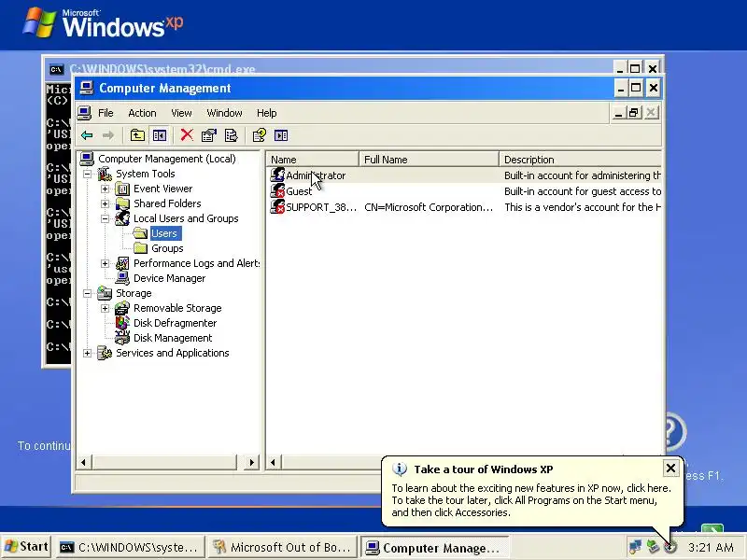This screenshot has width=747, height=560.
Task: Click the Start button
Action: (x=27, y=547)
